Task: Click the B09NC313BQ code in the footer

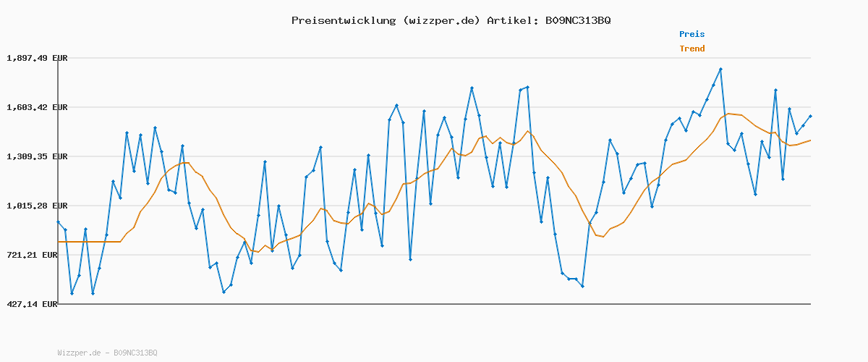Action: pyautogui.click(x=135, y=353)
